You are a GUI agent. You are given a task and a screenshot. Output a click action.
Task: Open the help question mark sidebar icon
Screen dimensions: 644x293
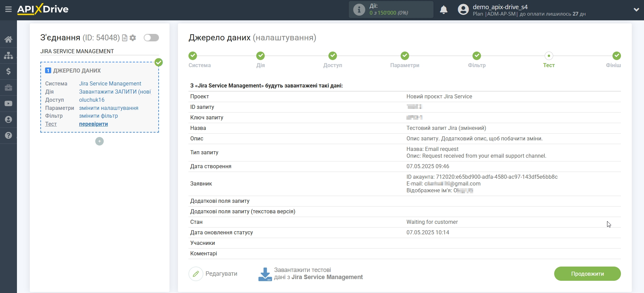coord(8,135)
